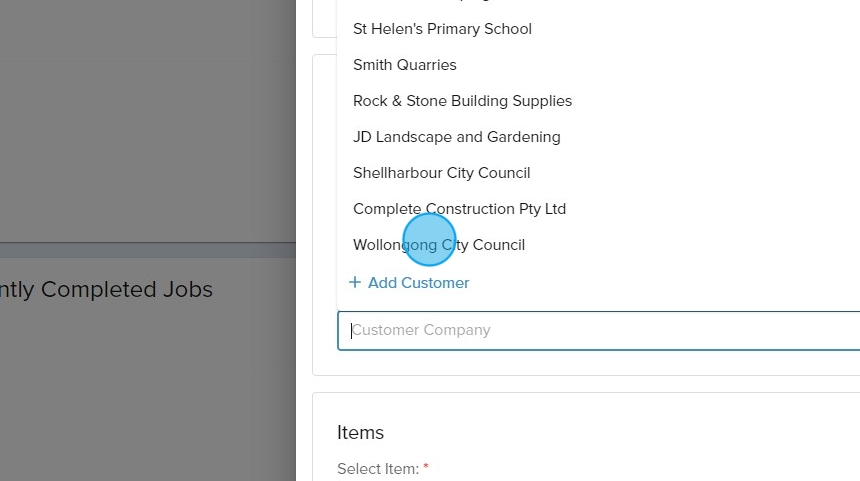
Task: Click the plus icon beside Add Customer
Action: click(355, 283)
